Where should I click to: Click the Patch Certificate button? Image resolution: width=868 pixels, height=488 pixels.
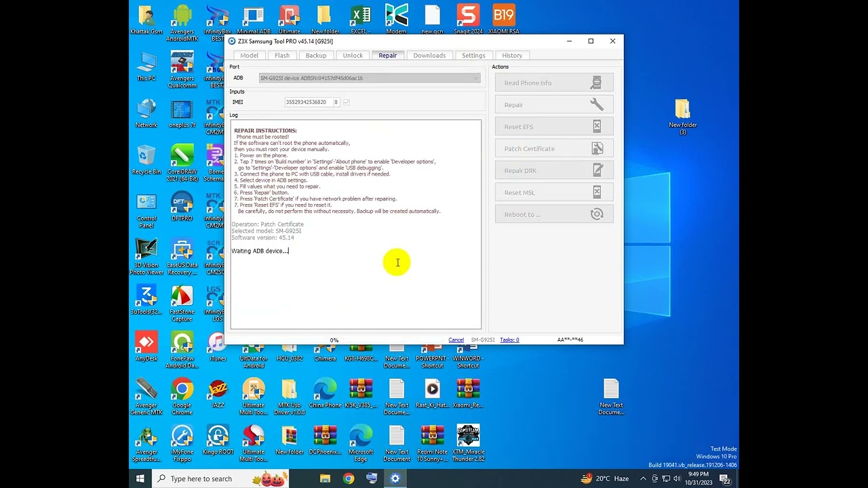click(x=554, y=148)
